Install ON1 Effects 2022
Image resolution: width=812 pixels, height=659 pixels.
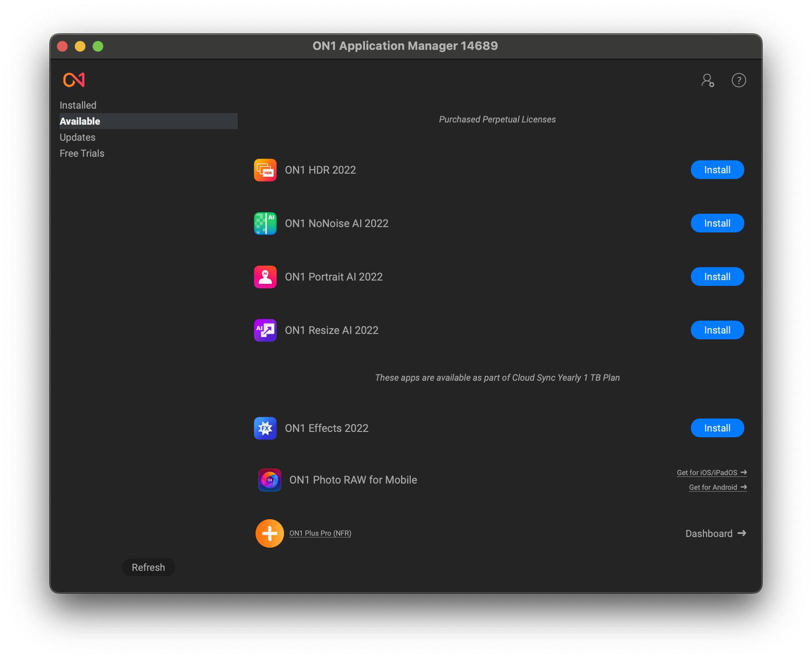coord(717,428)
